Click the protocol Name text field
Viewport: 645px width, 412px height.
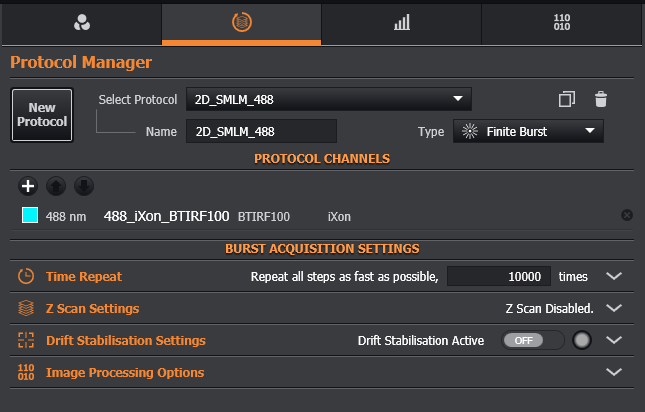261,131
